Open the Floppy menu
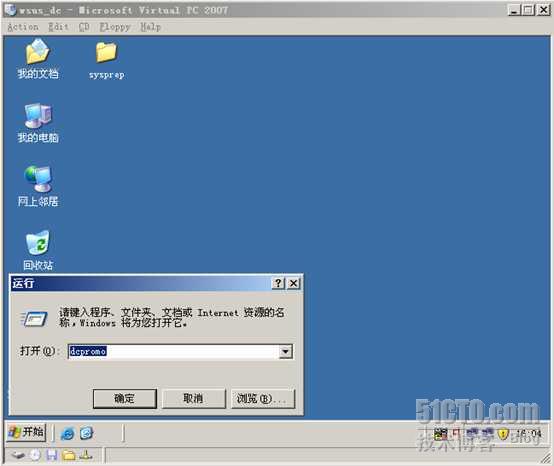Image resolution: width=554 pixels, height=466 pixels. pyautogui.click(x=115, y=27)
